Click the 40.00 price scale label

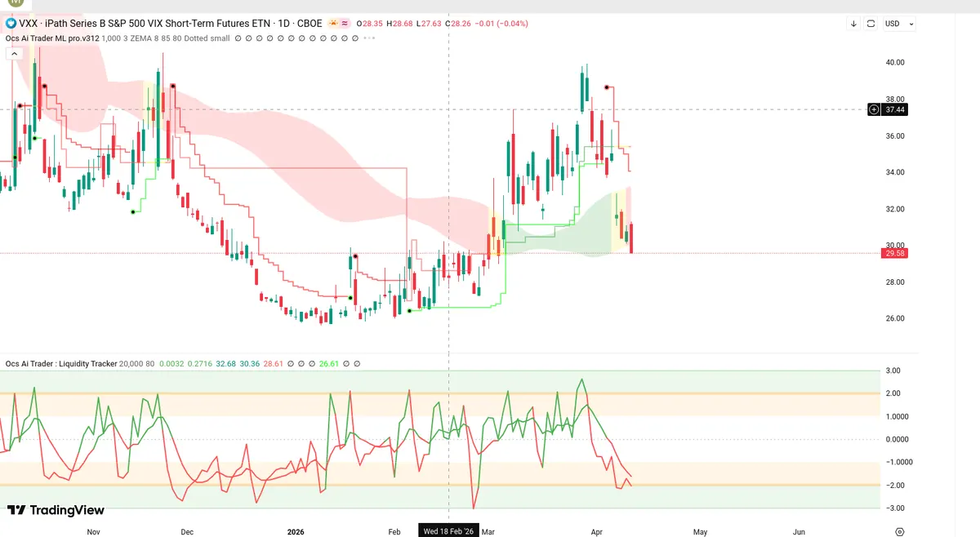point(894,62)
